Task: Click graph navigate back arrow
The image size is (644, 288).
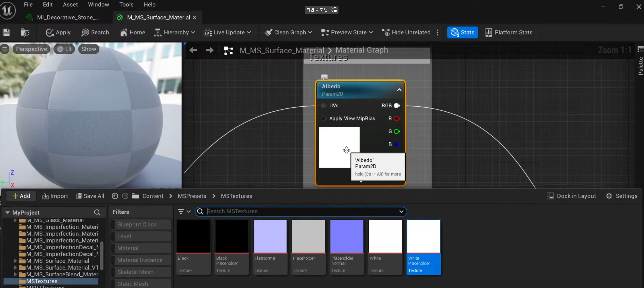Action: pos(193,50)
